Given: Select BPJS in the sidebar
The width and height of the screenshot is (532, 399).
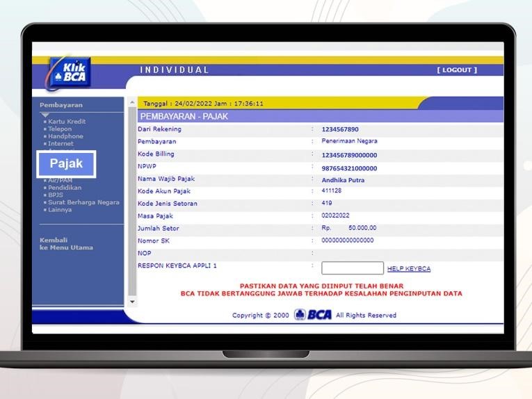Looking at the screenshot, I should coord(56,195).
